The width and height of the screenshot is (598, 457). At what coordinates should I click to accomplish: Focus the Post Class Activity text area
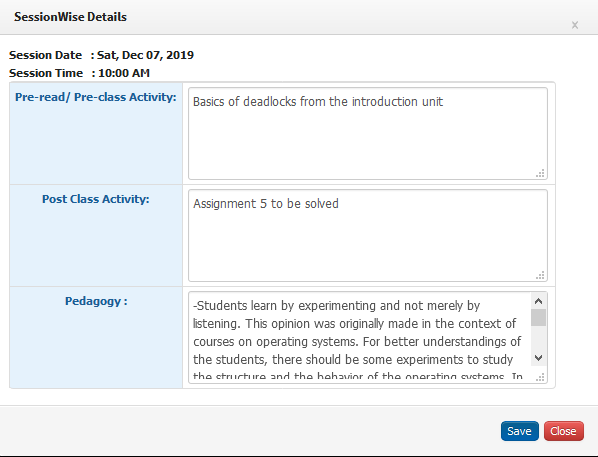(x=368, y=235)
